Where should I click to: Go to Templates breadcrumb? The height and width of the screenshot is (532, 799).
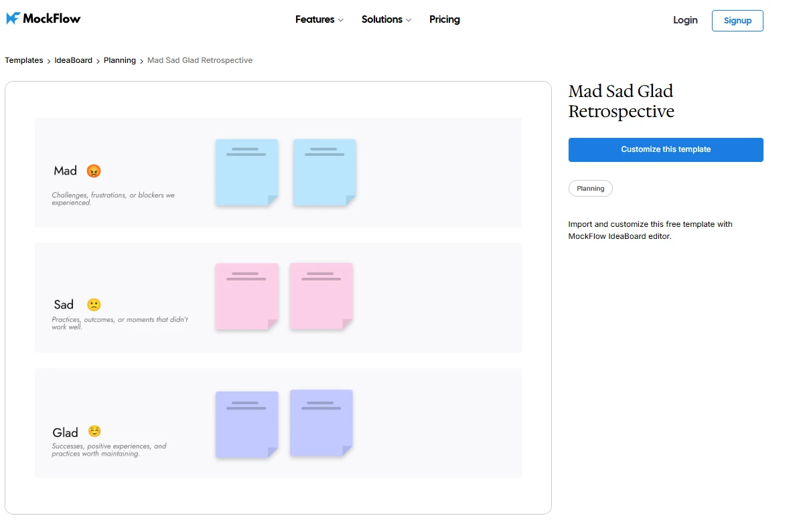click(24, 60)
